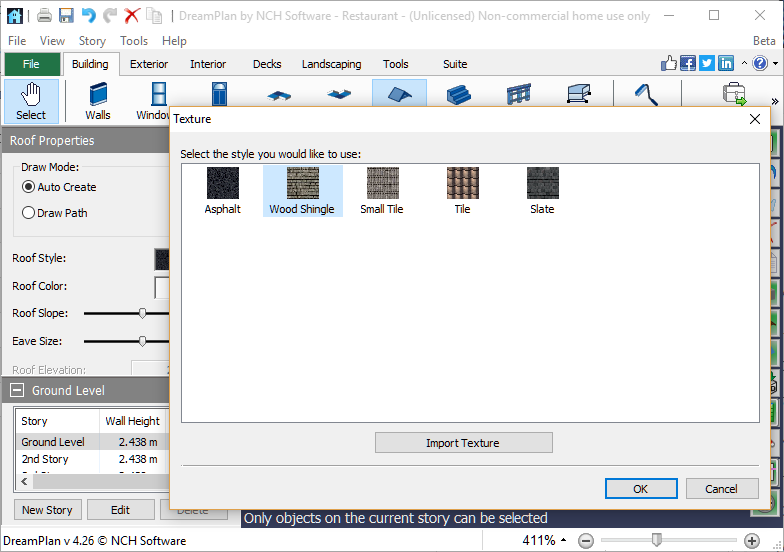
Task: Expand the help icon dropdown
Action: [775, 64]
